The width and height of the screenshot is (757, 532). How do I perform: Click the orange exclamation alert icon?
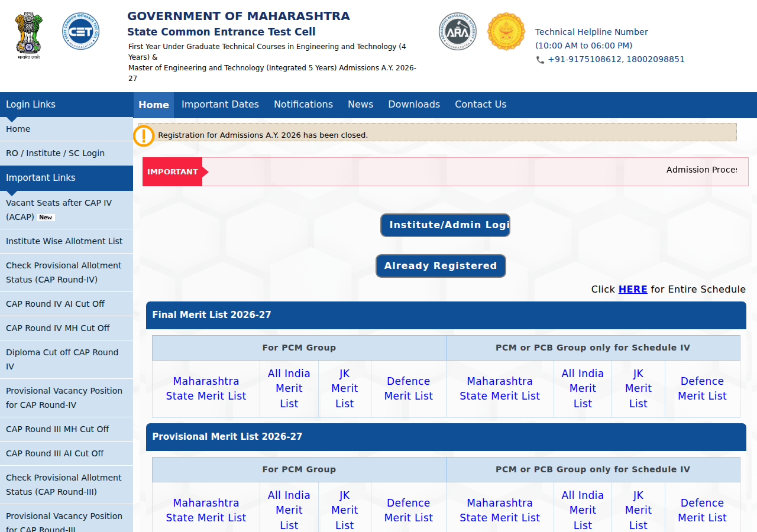coord(144,136)
